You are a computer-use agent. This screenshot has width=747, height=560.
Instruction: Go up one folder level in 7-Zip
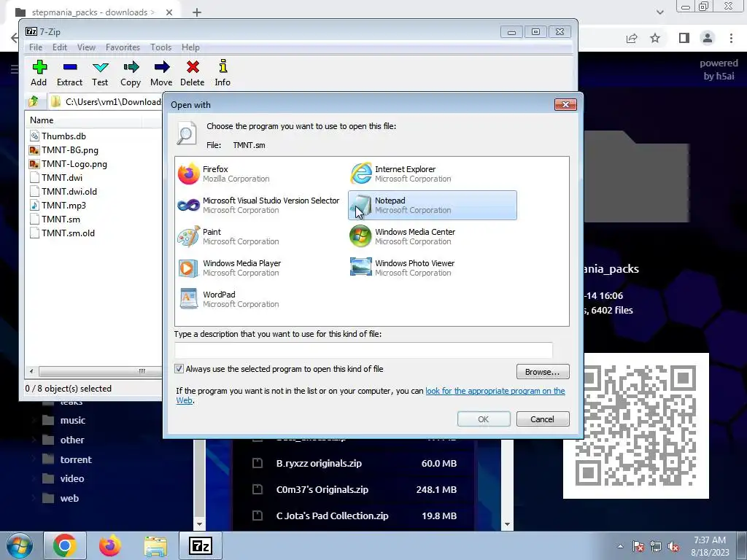click(x=34, y=101)
